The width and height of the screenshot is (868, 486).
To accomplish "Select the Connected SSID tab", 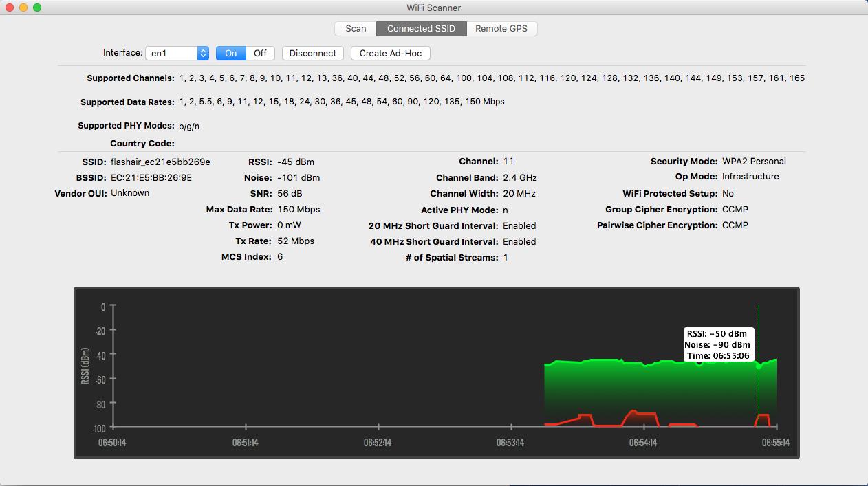I will pyautogui.click(x=421, y=28).
